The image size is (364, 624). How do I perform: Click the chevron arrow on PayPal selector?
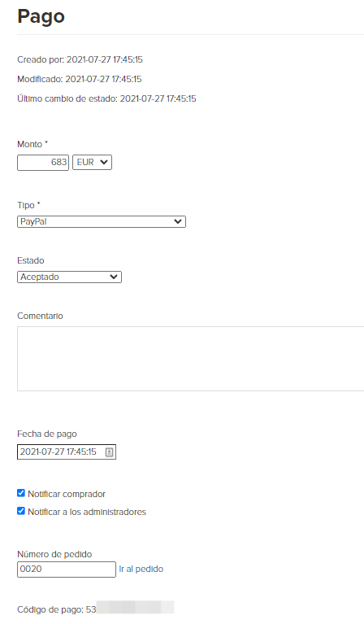[x=178, y=221]
